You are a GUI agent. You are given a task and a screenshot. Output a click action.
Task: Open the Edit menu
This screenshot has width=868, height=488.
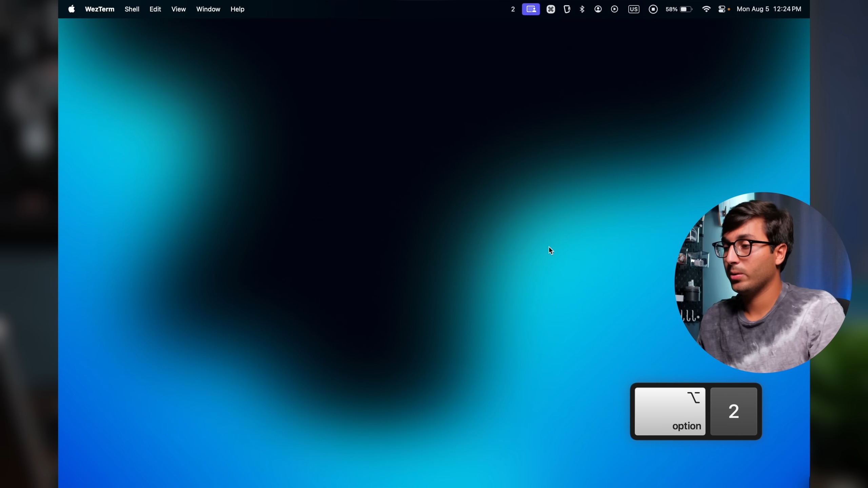155,9
